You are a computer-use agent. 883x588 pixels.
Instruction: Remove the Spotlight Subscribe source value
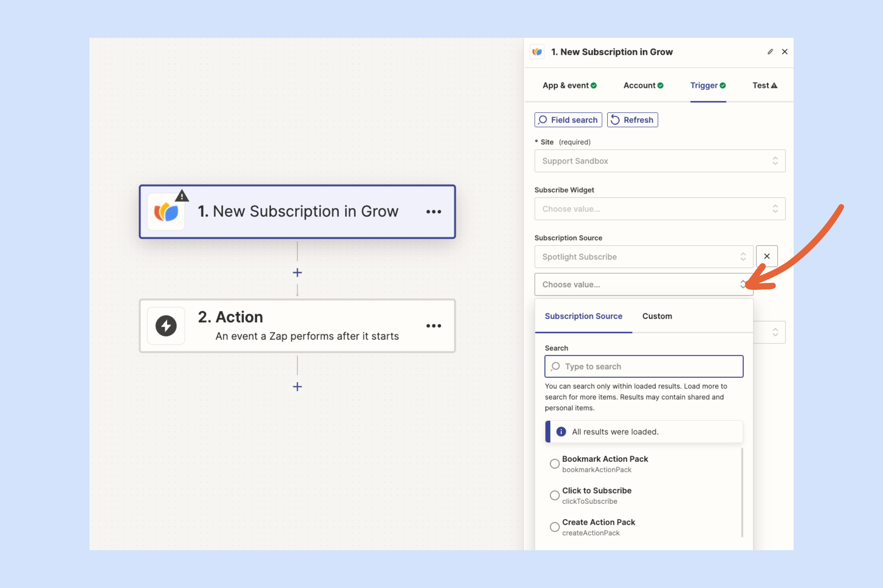pos(767,256)
